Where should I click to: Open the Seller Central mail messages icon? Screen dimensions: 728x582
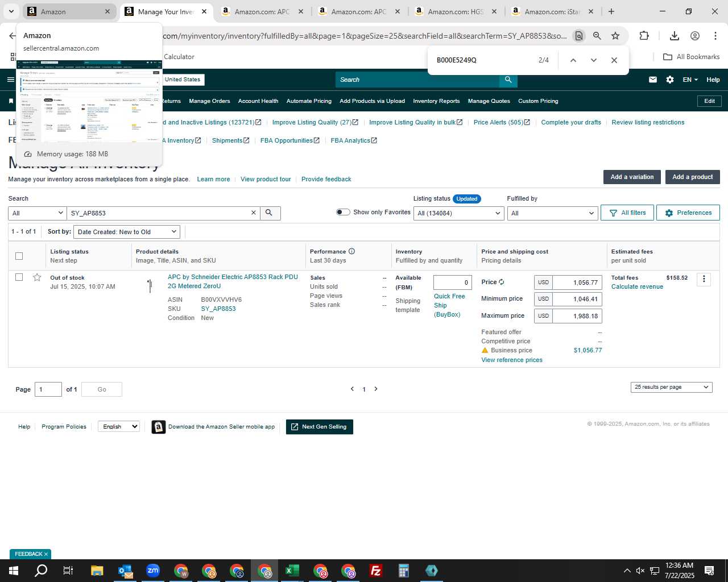653,80
